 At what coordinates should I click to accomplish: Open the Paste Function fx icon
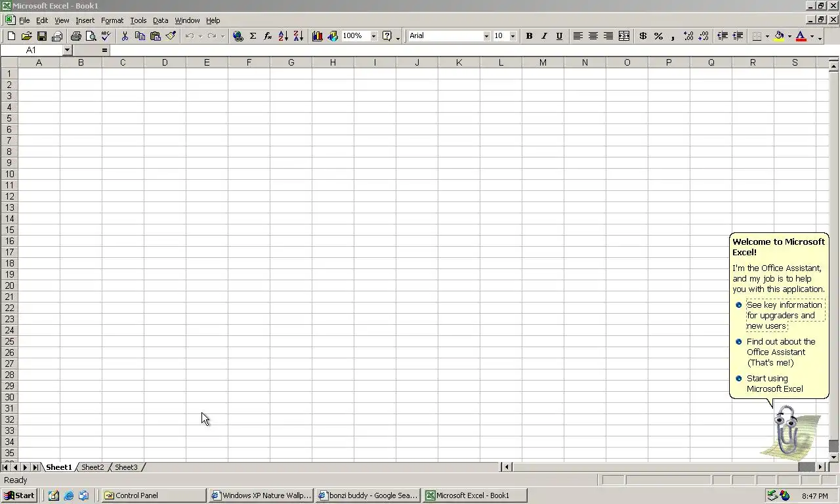click(268, 36)
